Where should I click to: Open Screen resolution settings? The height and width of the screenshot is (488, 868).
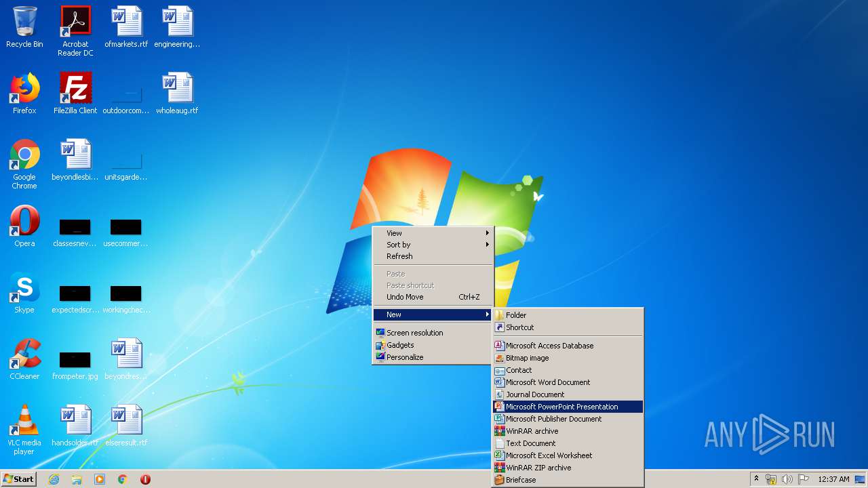pos(433,333)
